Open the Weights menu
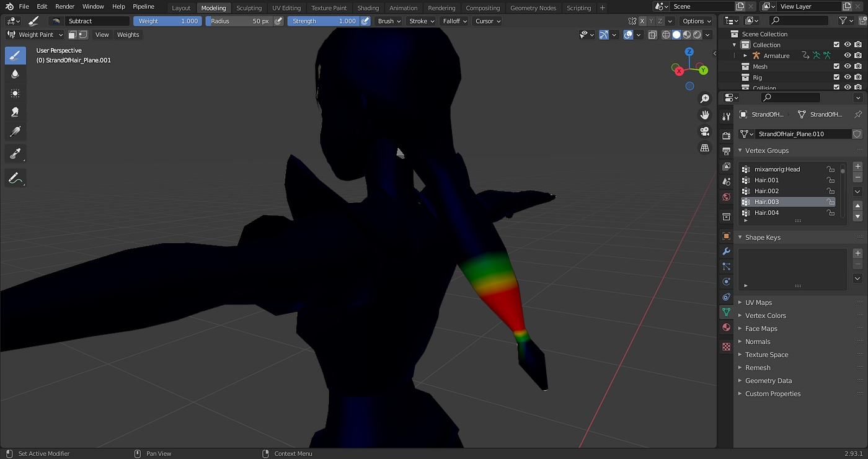Viewport: 868px width, 459px height. click(x=128, y=35)
